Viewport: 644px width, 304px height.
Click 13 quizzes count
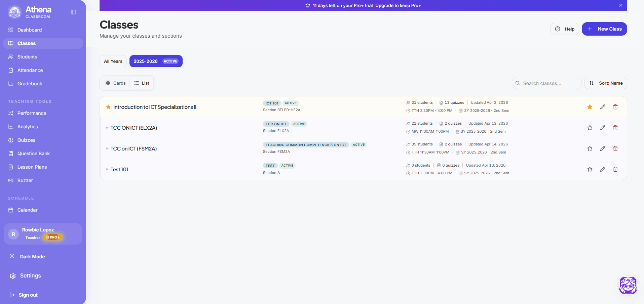tap(452, 102)
